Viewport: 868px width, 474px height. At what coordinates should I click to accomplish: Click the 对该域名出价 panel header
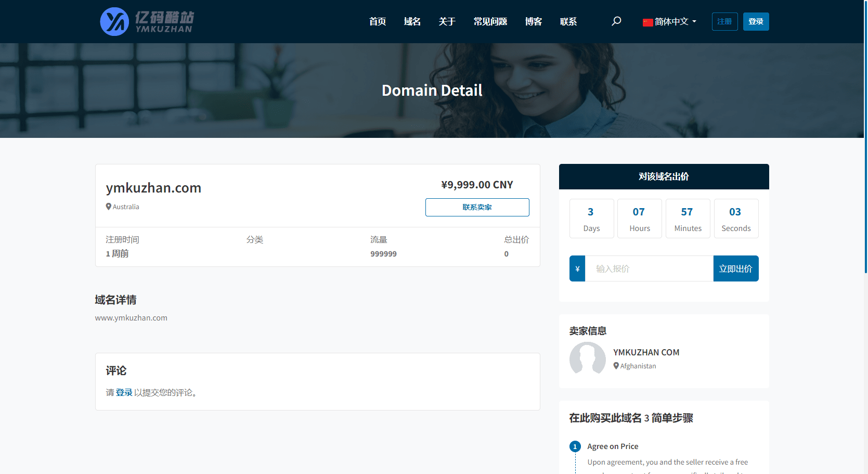(664, 176)
